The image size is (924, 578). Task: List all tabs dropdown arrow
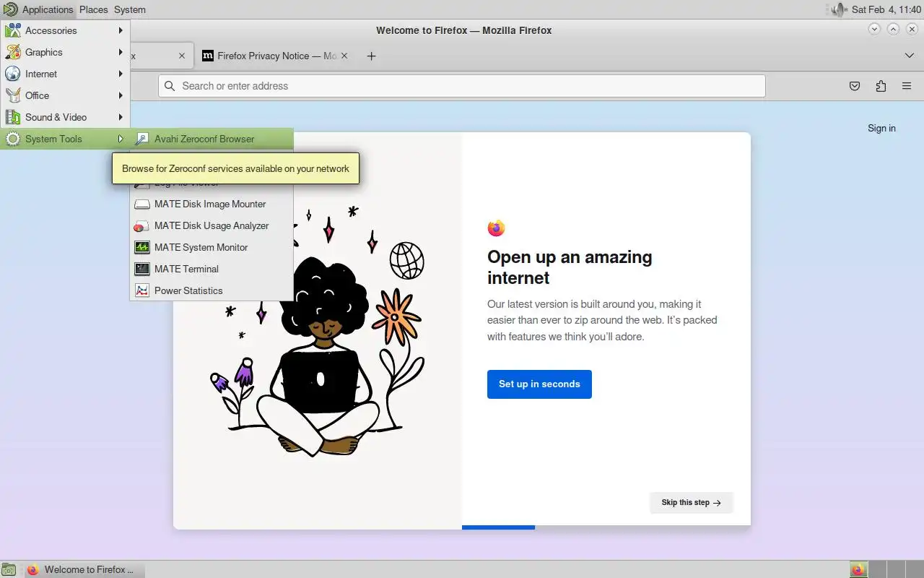909,56
